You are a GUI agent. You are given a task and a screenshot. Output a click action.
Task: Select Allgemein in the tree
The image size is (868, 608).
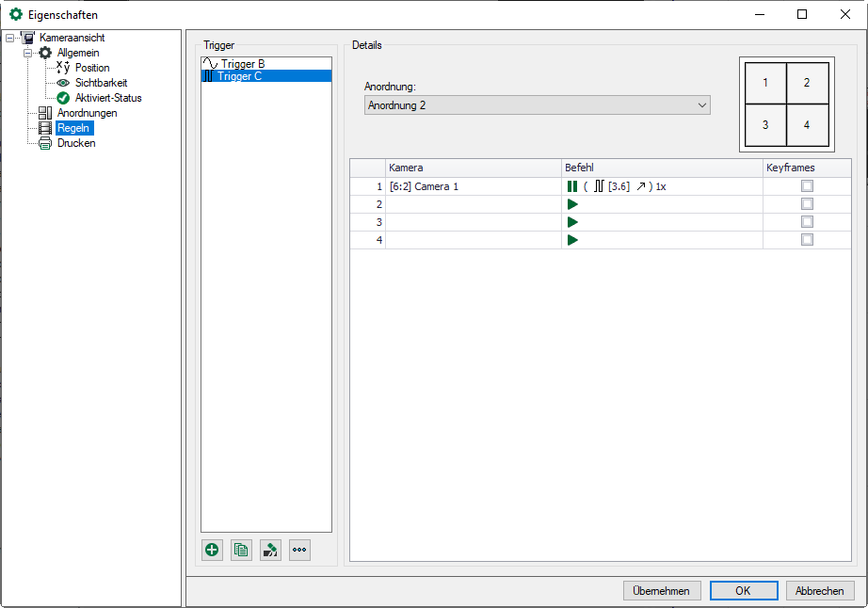pyautogui.click(x=78, y=53)
